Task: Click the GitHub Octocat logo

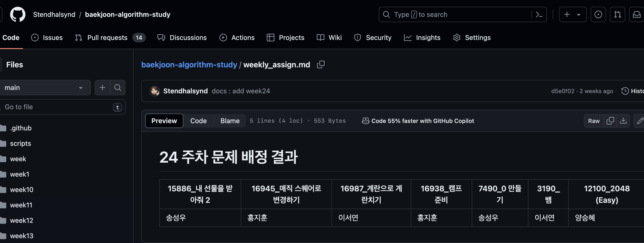Action: pos(18,14)
